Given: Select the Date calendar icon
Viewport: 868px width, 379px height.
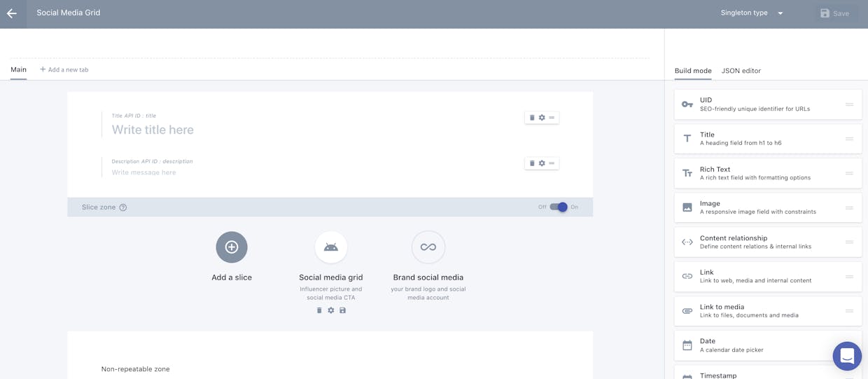Looking at the screenshot, I should tap(687, 345).
